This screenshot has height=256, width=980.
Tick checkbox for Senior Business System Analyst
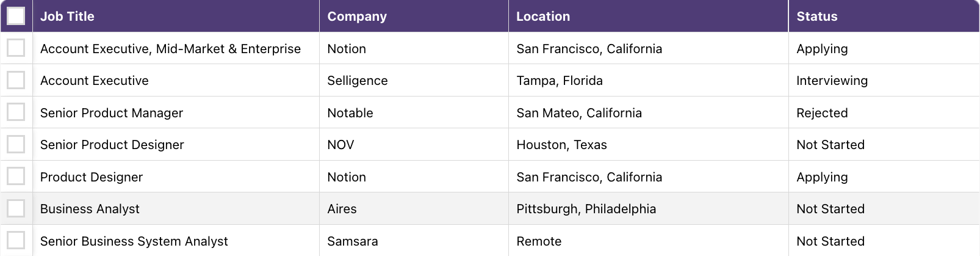[x=16, y=240]
